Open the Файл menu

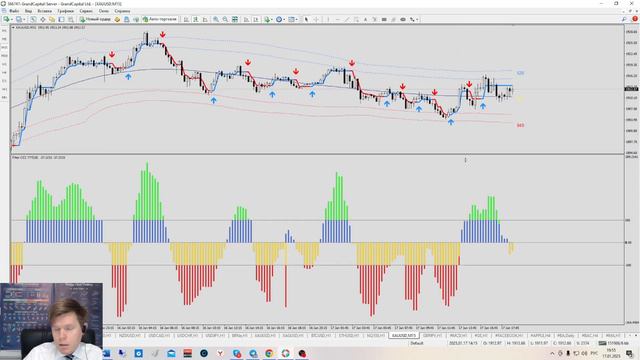(x=14, y=11)
